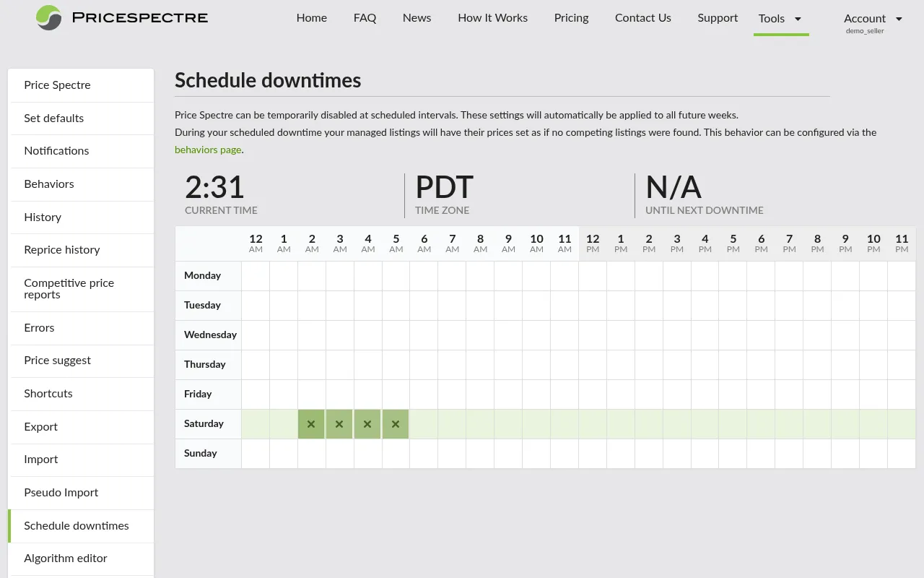
Task: Toggle a downtime on Sunday at 11 PM
Action: point(901,453)
